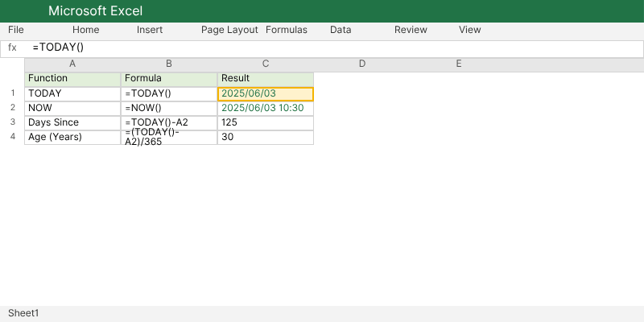Click the Result header cell
This screenshot has width=644, height=322.
click(x=266, y=79)
